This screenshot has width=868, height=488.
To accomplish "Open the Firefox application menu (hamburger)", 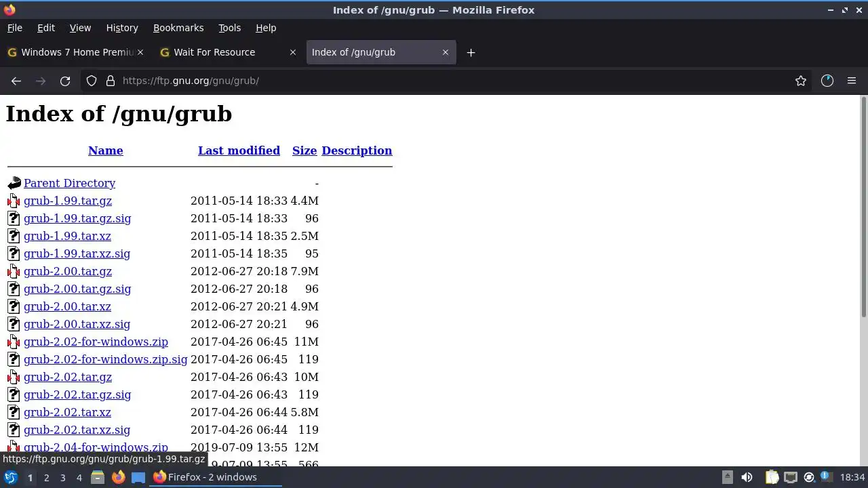I will [852, 81].
